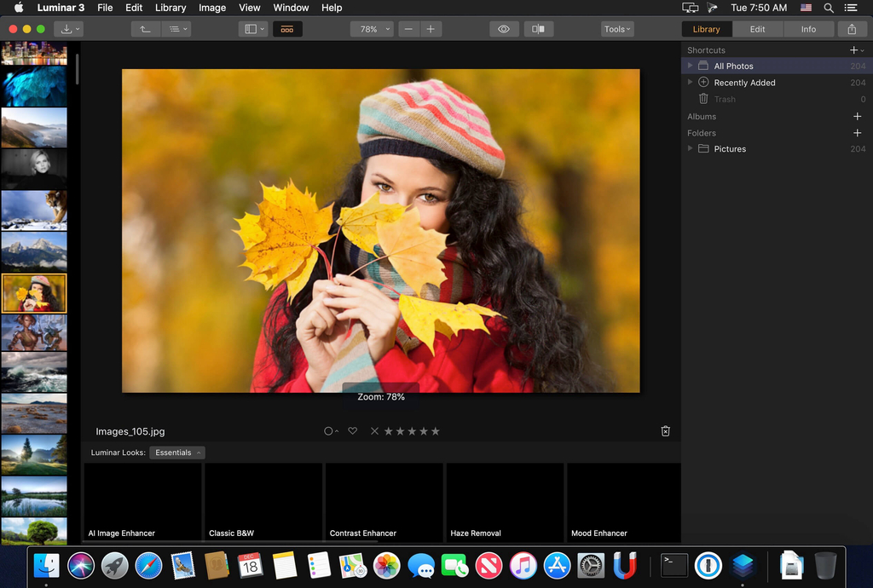
Task: Click the zoom in plus button
Action: 431,29
